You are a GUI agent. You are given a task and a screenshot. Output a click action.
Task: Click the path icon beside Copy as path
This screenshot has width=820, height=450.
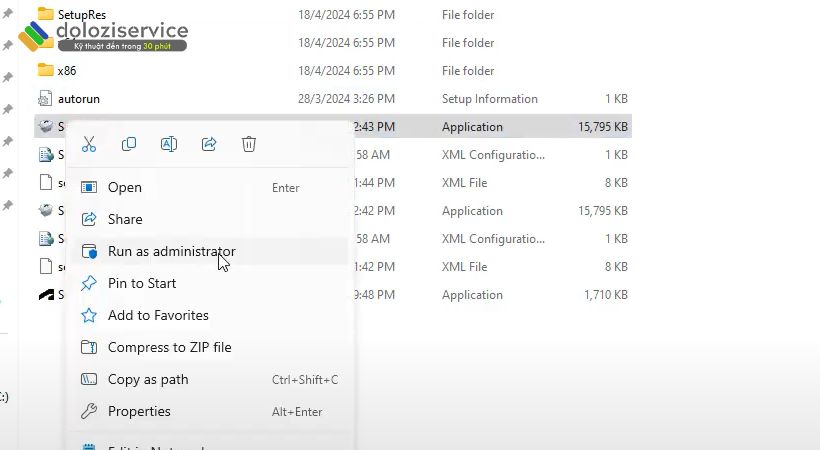(89, 379)
